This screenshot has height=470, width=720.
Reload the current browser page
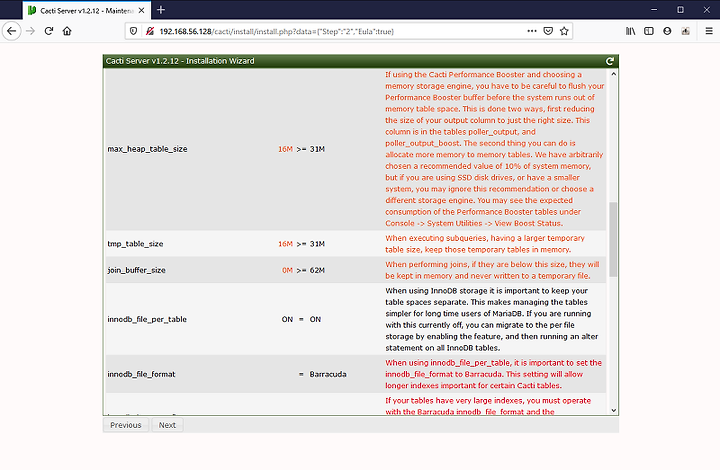coord(49,31)
